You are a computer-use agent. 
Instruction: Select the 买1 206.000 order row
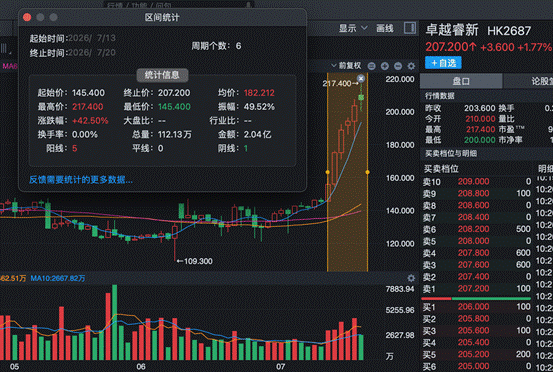477,307
